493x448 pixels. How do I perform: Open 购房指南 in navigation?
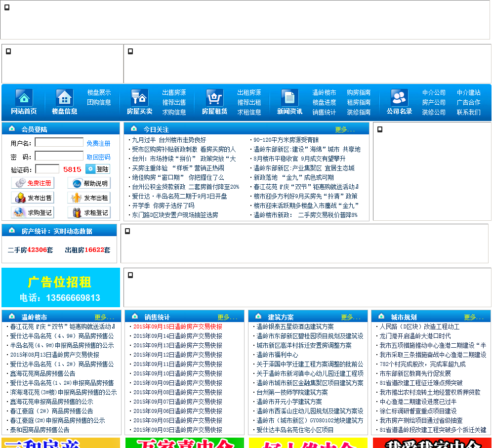tap(359, 92)
